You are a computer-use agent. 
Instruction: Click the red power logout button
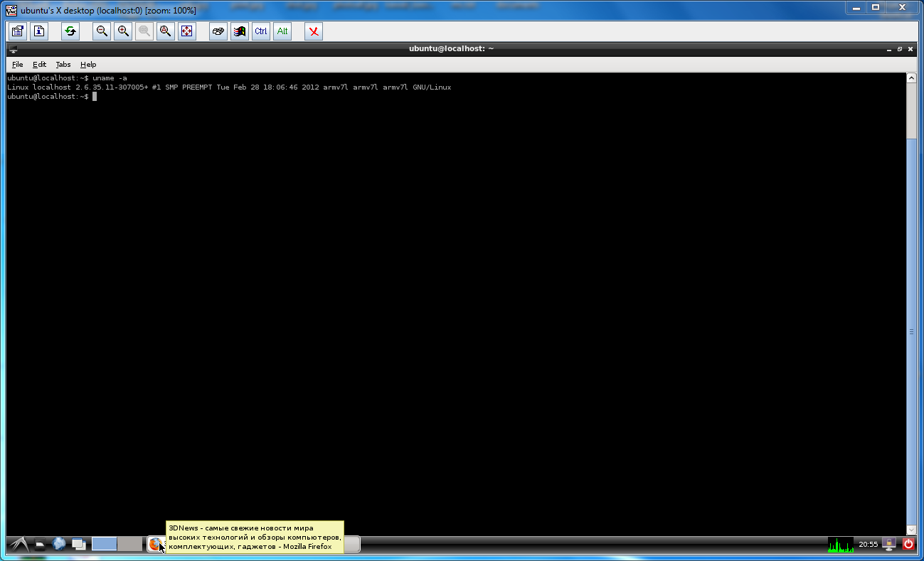pyautogui.click(x=908, y=545)
